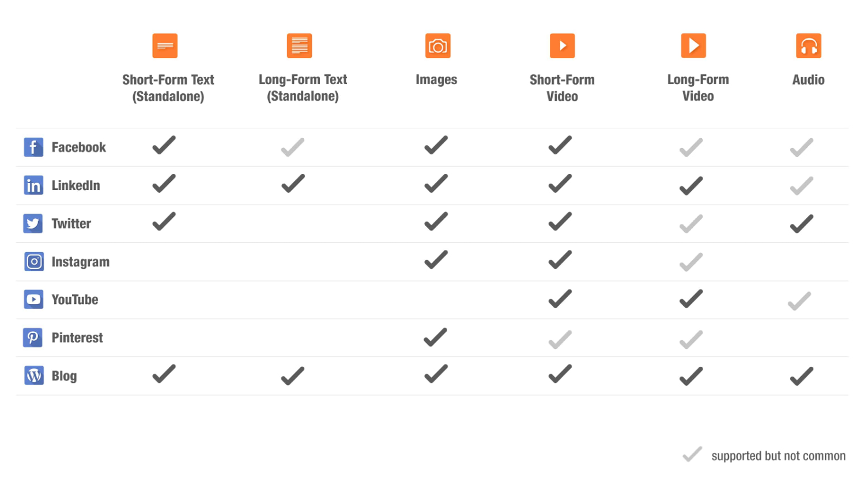Click the 'supported but not common' legend text
The width and height of the screenshot is (868, 490).
point(779,456)
